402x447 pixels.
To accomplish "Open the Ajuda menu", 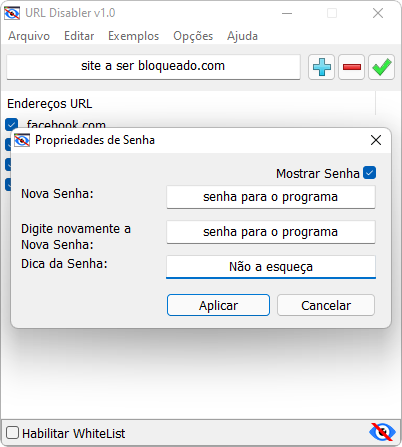I will point(242,36).
